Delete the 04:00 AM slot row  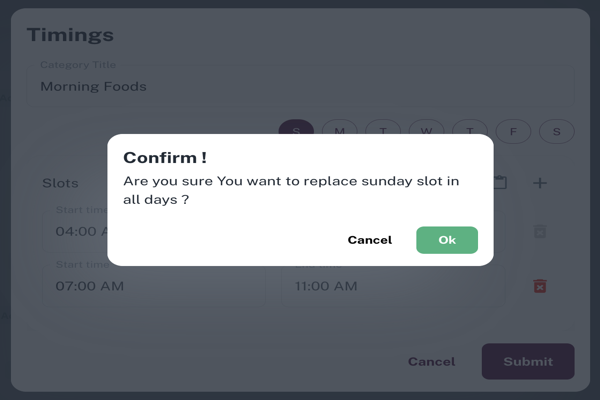540,231
